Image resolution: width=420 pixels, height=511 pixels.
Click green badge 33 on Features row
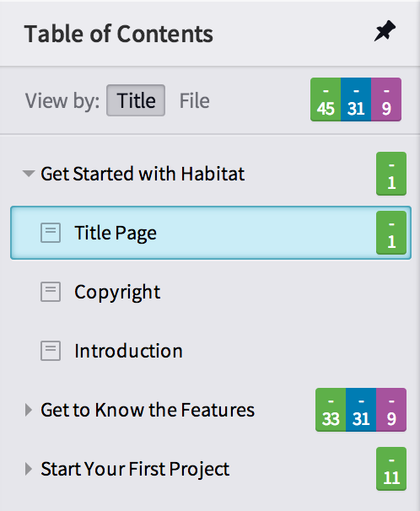331,410
